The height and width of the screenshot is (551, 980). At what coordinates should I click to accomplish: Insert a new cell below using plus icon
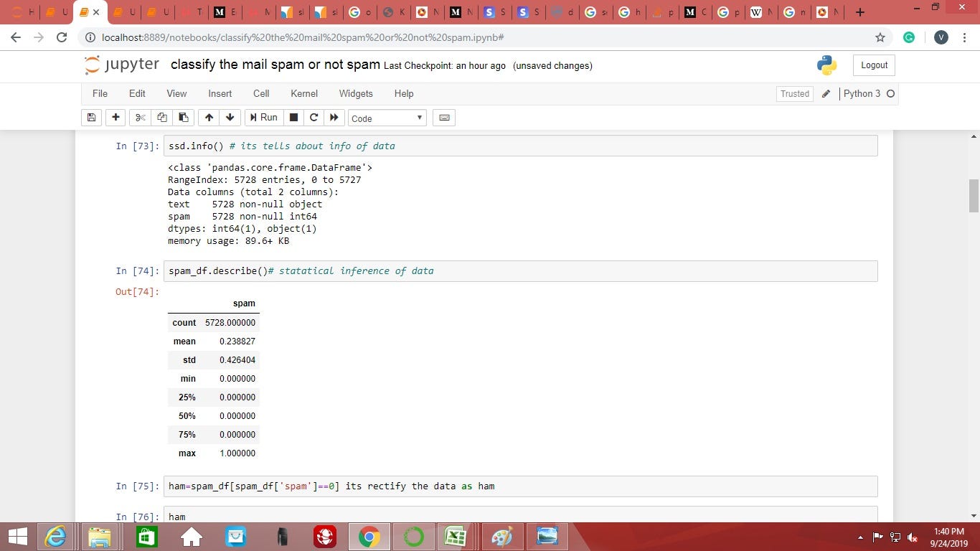(x=115, y=117)
